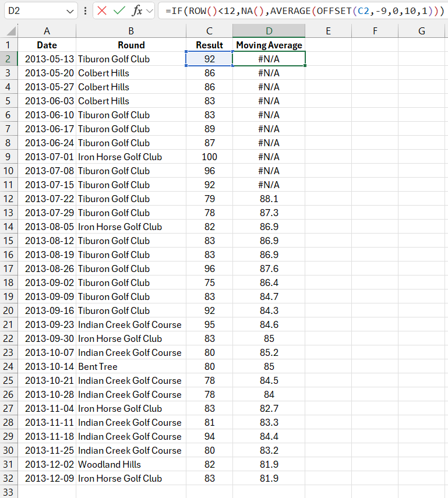Click into the formula bar text

coord(303,11)
